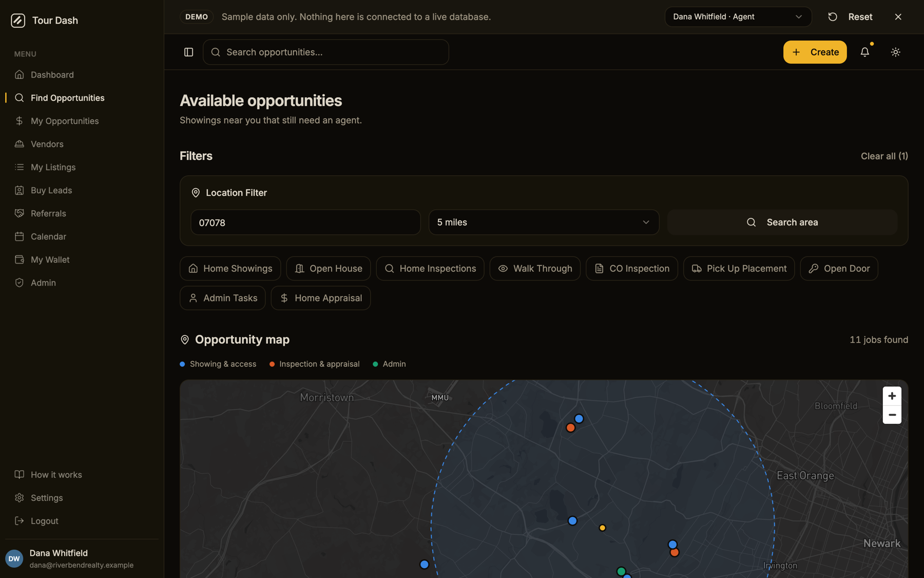
Task: Zoom out on the opportunity map
Action: pos(892,415)
